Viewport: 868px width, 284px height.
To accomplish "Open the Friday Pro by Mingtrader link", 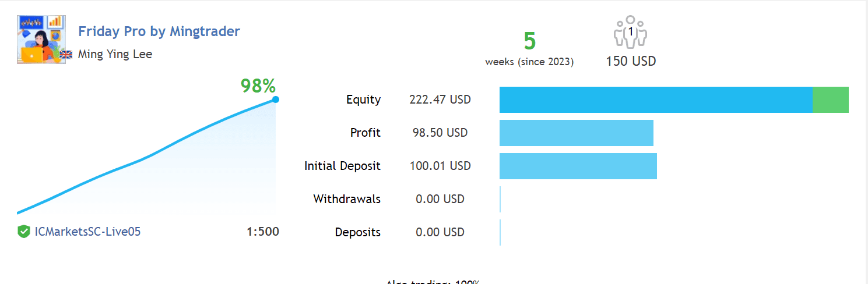I will 159,31.
